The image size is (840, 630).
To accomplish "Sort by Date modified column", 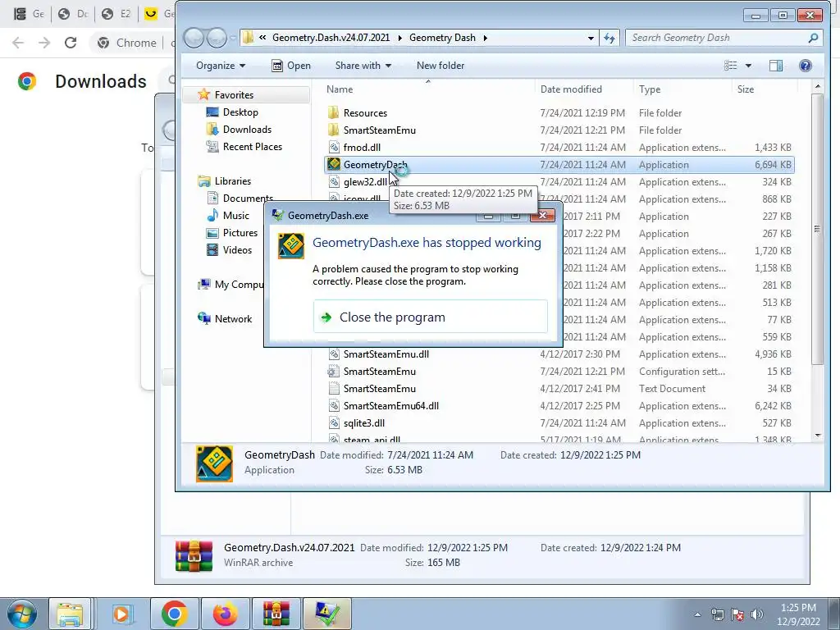I will point(571,89).
